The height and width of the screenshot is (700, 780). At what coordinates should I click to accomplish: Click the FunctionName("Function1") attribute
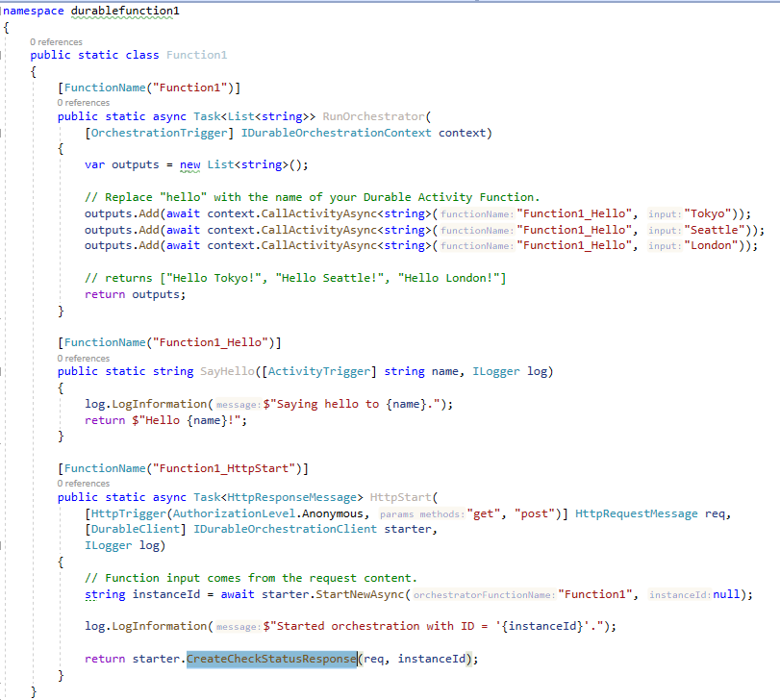pos(154,87)
